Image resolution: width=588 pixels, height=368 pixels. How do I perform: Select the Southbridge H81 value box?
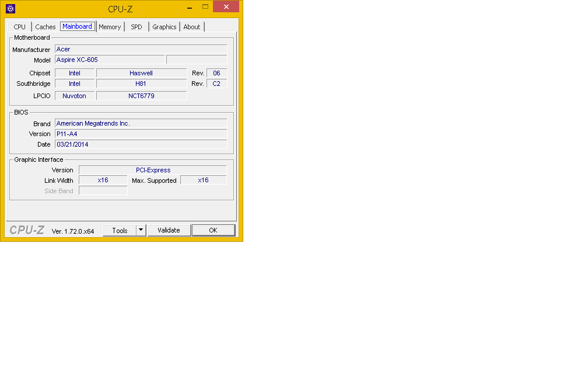[x=141, y=84]
